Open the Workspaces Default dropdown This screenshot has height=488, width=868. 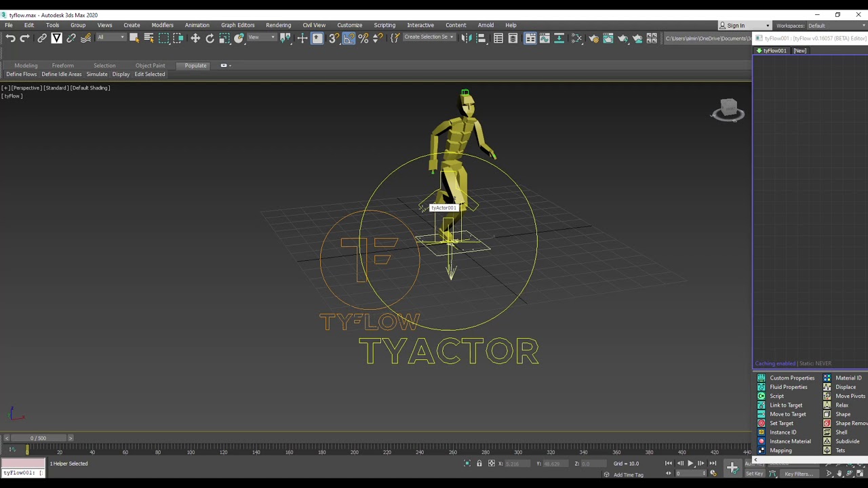point(837,26)
